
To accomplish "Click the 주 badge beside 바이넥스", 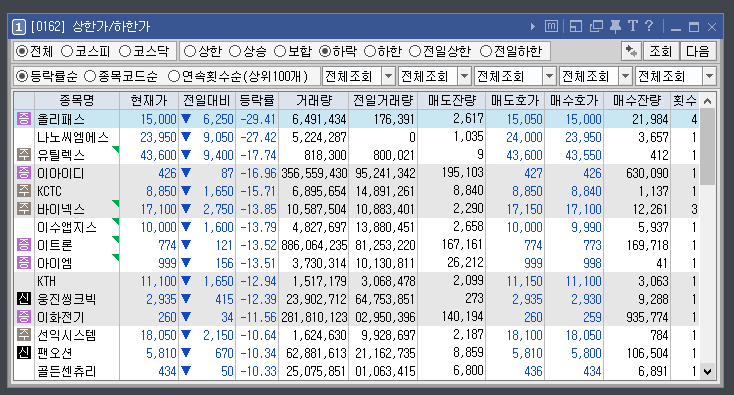I will click(23, 208).
